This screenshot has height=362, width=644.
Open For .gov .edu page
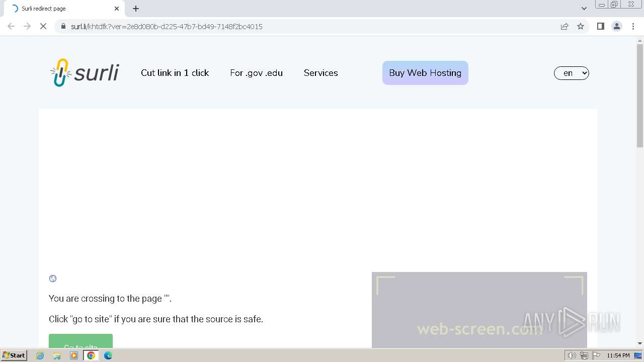coord(257,73)
